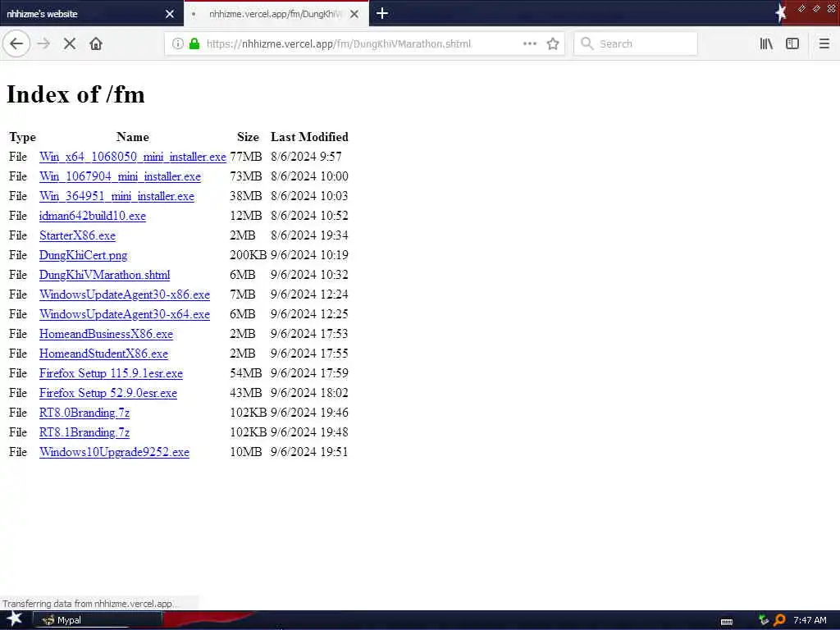
Task: Click the 7:47 AM clock
Action: (810, 620)
